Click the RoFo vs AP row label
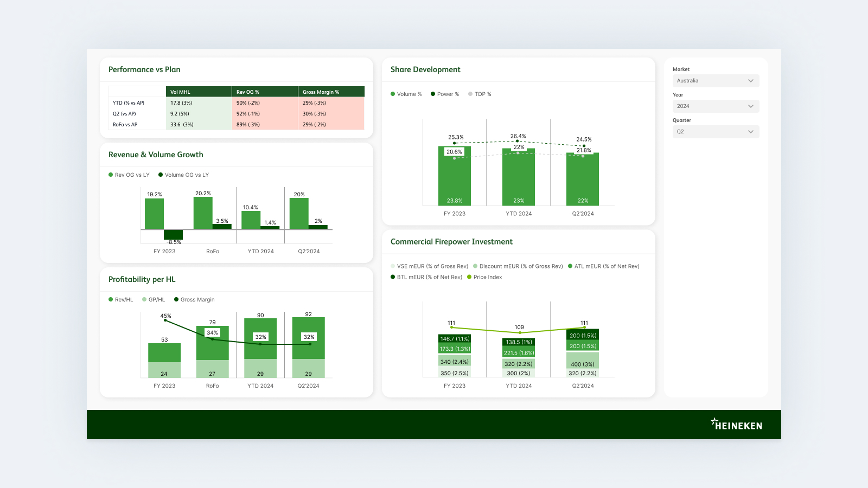 (x=126, y=124)
